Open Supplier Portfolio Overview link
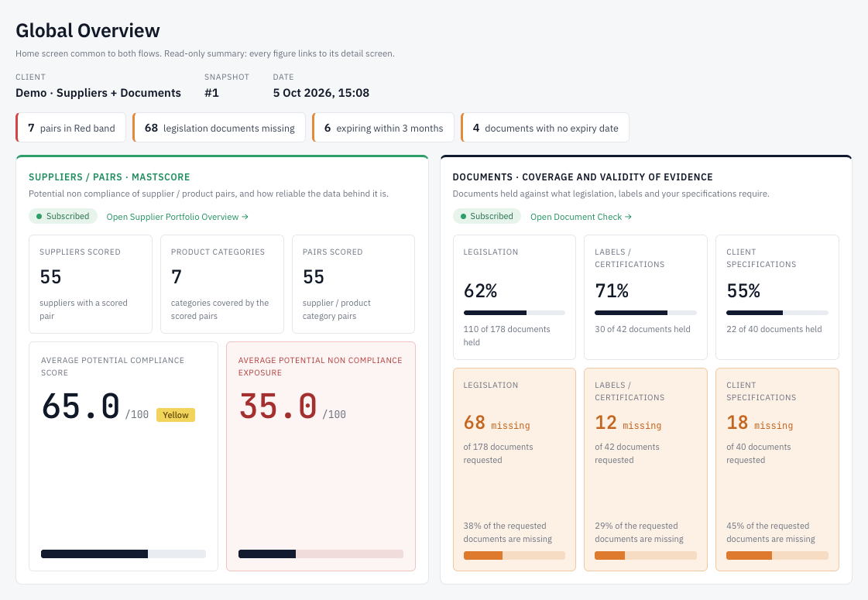The width and height of the screenshot is (868, 600). [x=177, y=217]
